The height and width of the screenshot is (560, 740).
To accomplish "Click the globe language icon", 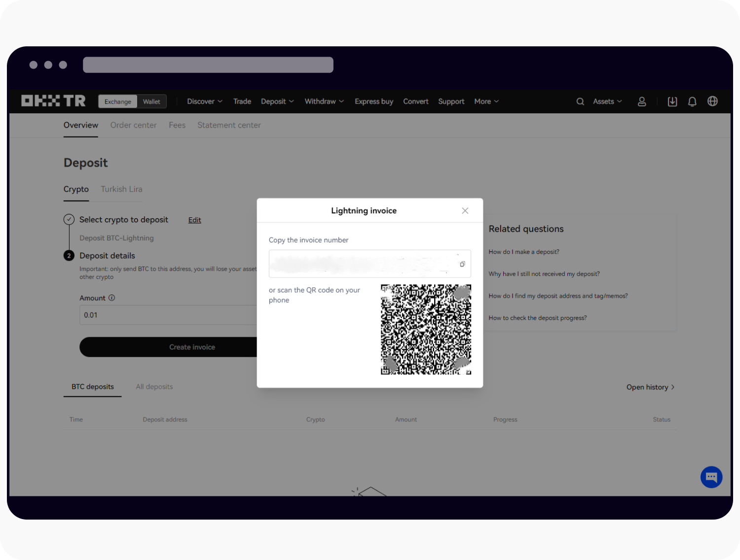I will (x=712, y=101).
